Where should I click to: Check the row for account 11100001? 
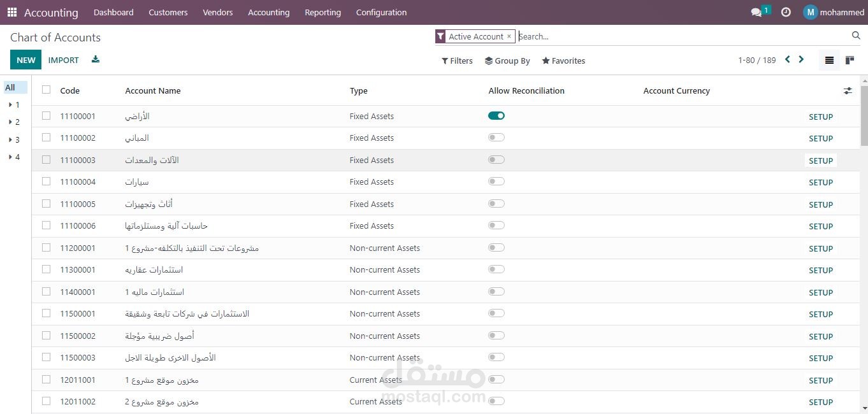[x=46, y=116]
